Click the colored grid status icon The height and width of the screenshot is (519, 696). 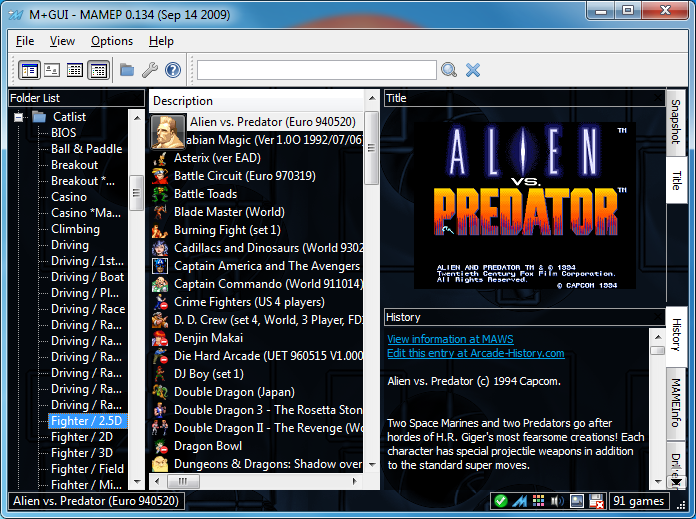click(538, 501)
